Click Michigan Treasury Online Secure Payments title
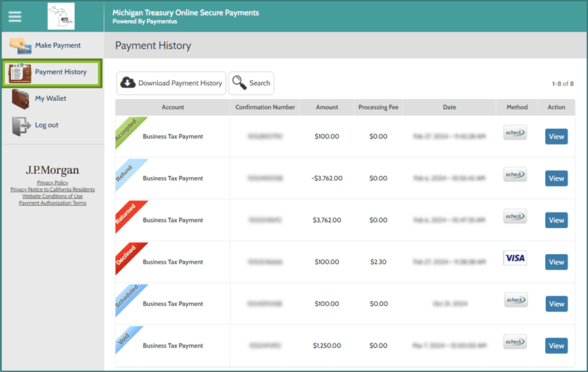The image size is (588, 372). pyautogui.click(x=186, y=13)
